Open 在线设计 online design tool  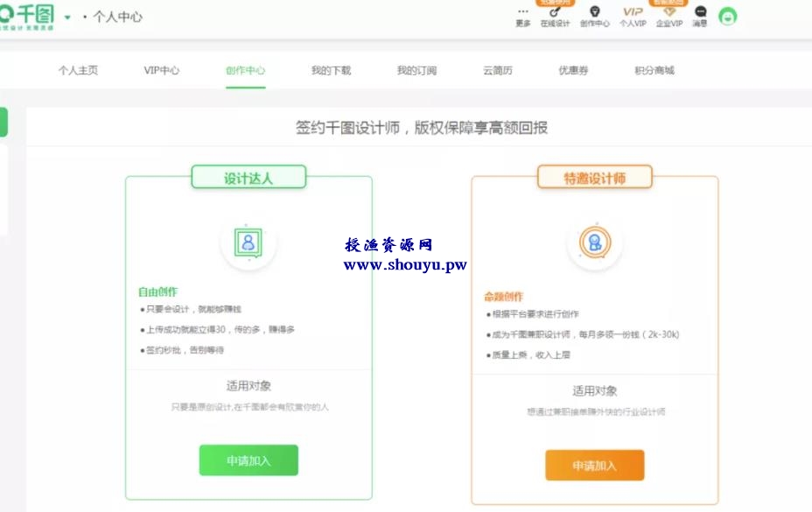(555, 17)
